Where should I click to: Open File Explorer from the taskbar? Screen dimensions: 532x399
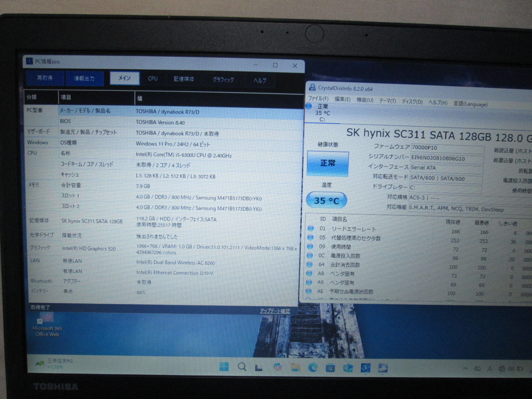(x=295, y=367)
